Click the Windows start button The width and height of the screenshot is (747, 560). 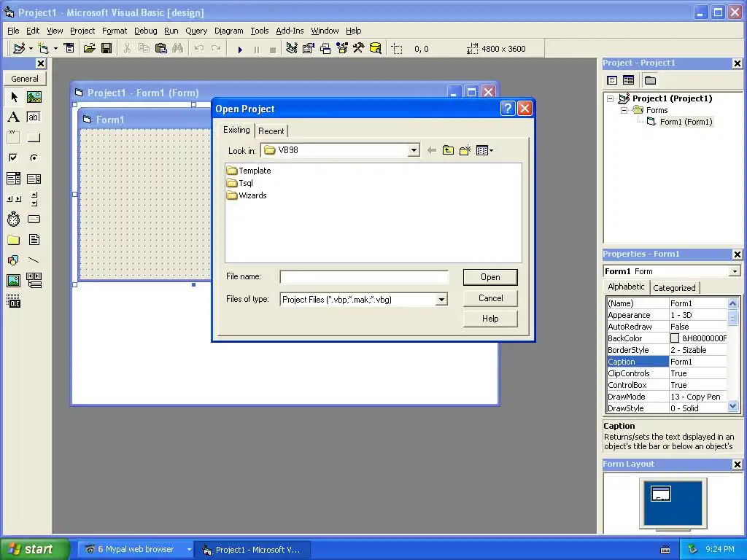[34, 549]
